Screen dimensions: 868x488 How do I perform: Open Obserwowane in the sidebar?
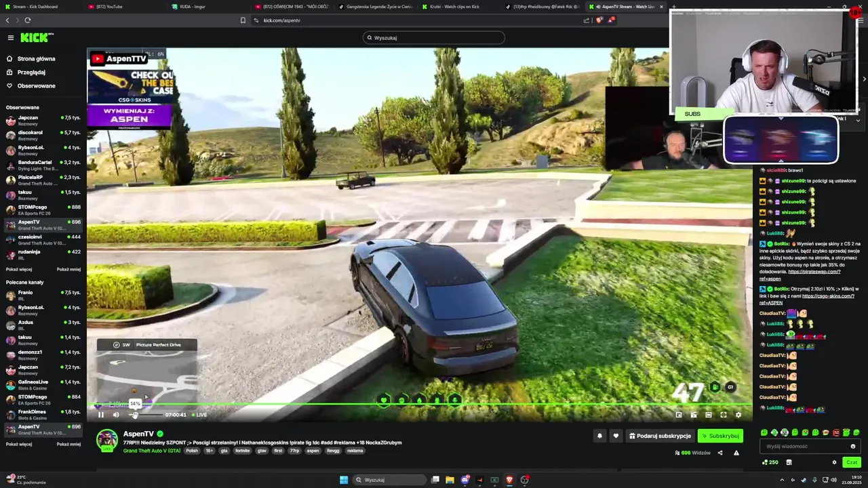coord(36,86)
